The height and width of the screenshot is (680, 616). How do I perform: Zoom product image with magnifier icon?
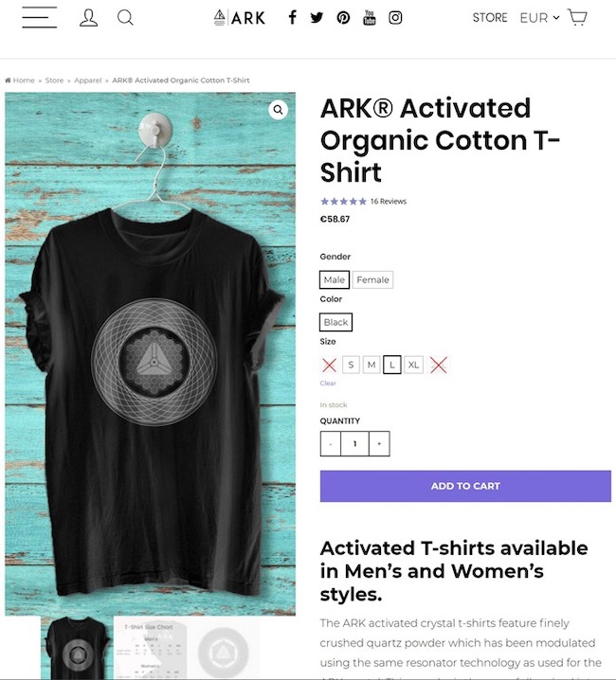[x=279, y=110]
